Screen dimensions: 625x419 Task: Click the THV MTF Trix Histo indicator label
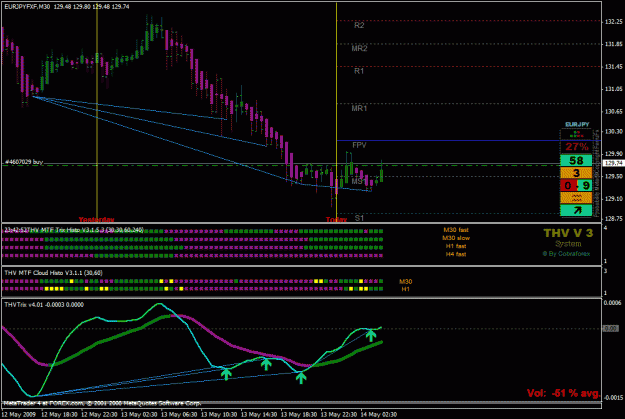coord(74,230)
